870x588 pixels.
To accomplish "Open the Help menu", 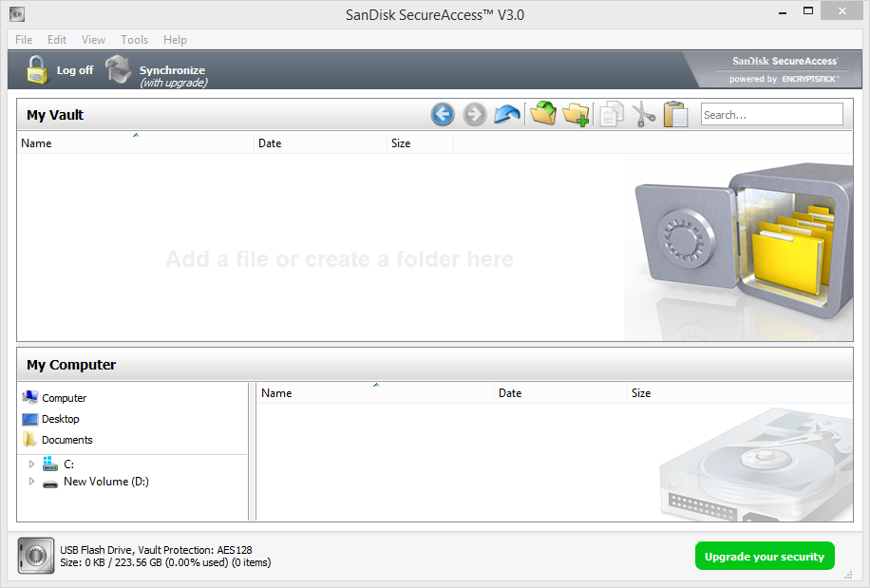I will (x=175, y=40).
